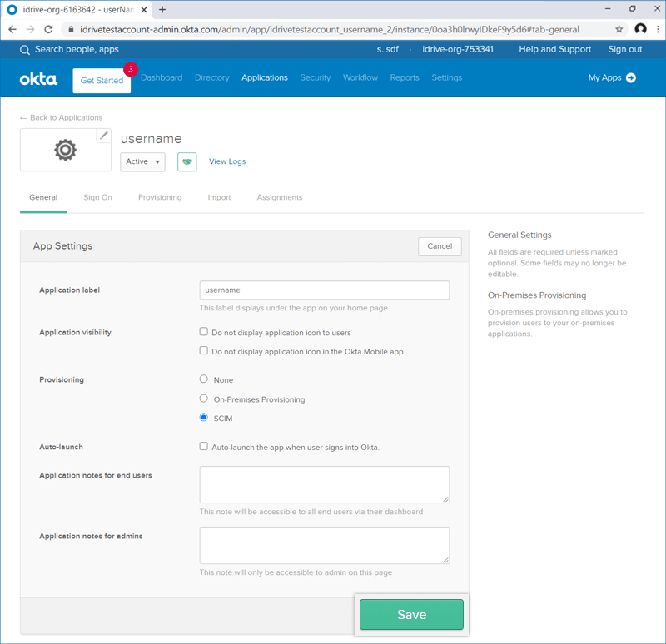Click the notification badge on Get Started
Viewport: 666px width, 644px height.
(x=131, y=69)
